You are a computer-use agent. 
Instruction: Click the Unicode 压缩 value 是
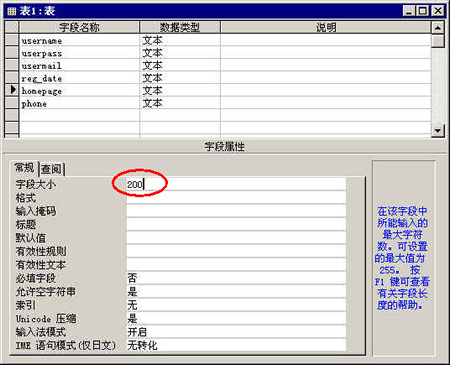coord(236,318)
